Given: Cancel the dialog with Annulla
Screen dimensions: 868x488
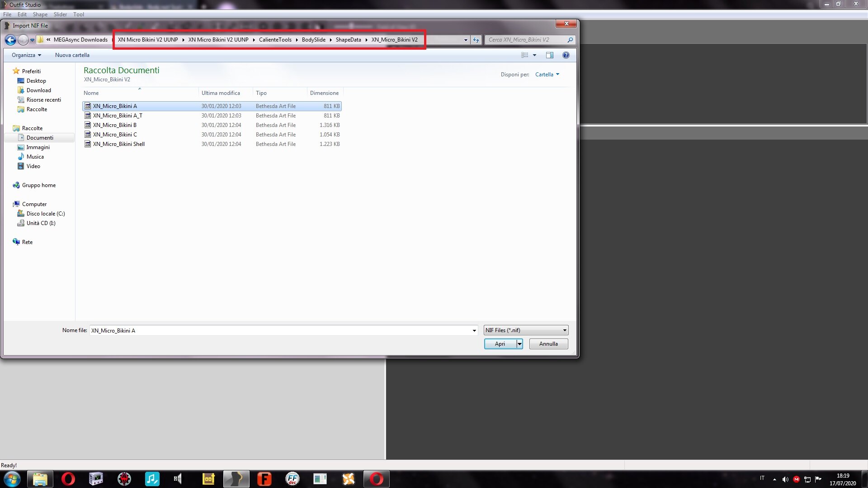Looking at the screenshot, I should (x=548, y=344).
